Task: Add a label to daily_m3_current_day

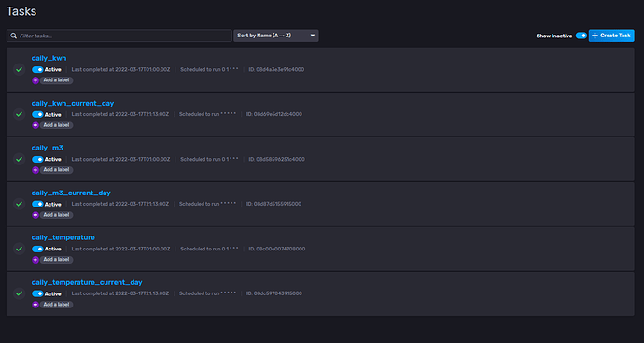Action: (x=56, y=215)
